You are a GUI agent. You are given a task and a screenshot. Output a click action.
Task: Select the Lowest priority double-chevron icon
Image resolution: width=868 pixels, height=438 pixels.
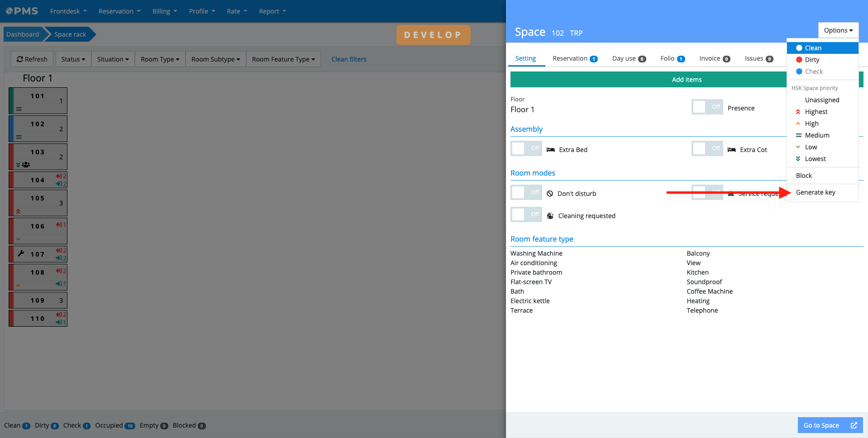pos(798,159)
